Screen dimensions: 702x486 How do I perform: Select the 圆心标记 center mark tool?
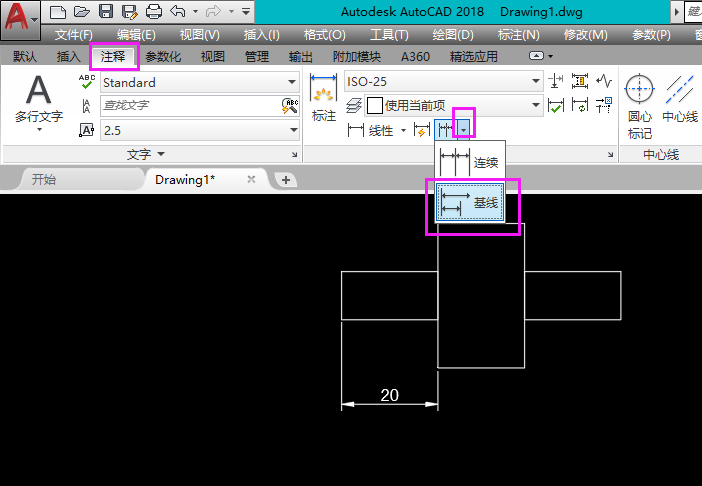[640, 107]
